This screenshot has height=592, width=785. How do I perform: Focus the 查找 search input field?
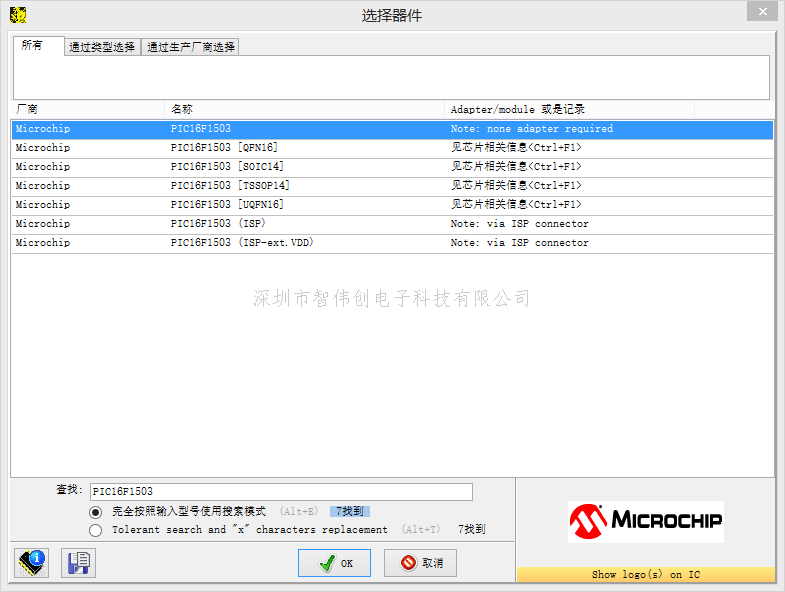(281, 491)
